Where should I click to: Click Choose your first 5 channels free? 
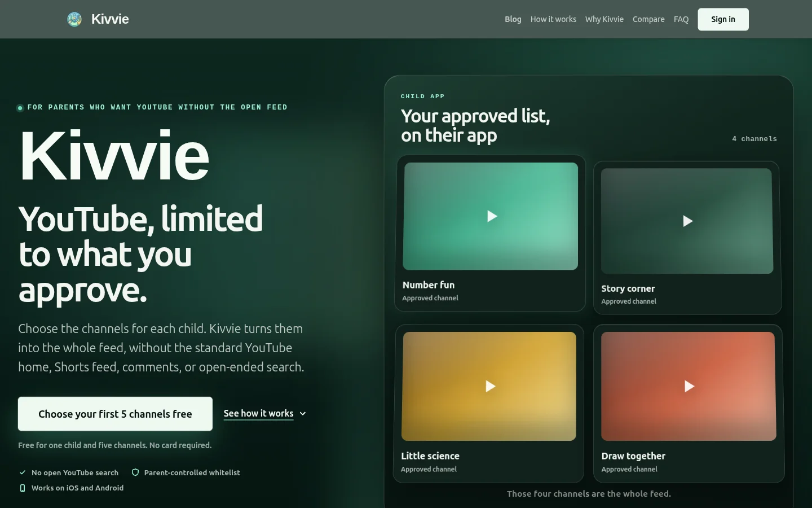(x=115, y=414)
